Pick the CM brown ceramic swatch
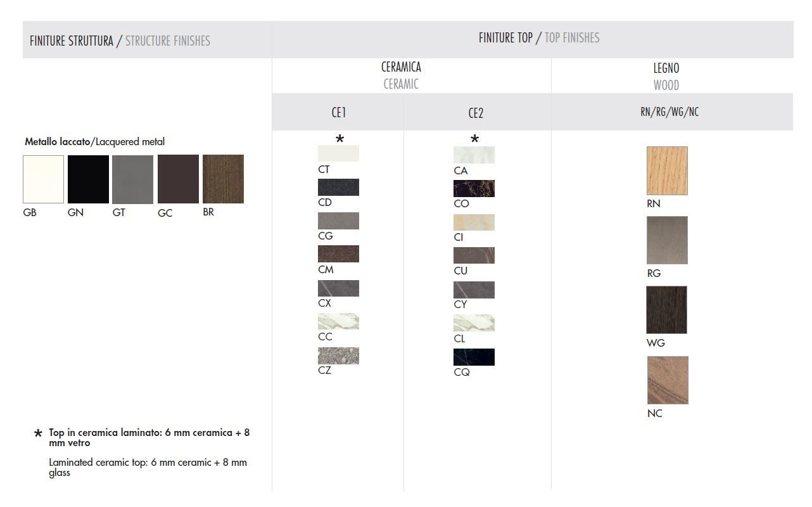 tap(338, 253)
